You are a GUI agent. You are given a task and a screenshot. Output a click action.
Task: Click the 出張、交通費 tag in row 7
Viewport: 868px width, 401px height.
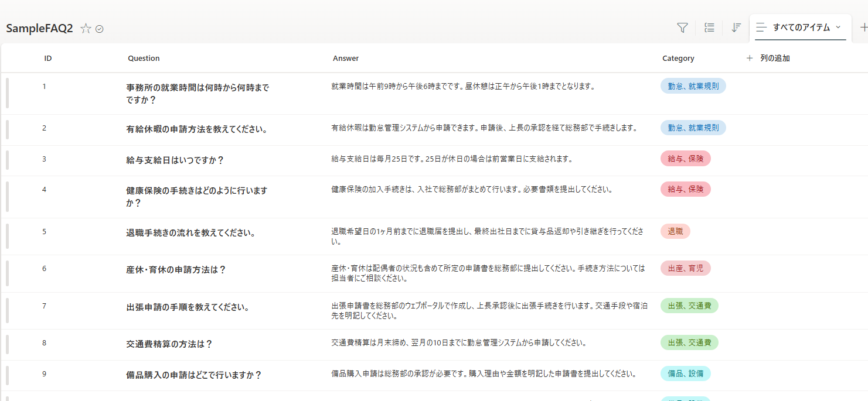click(689, 306)
